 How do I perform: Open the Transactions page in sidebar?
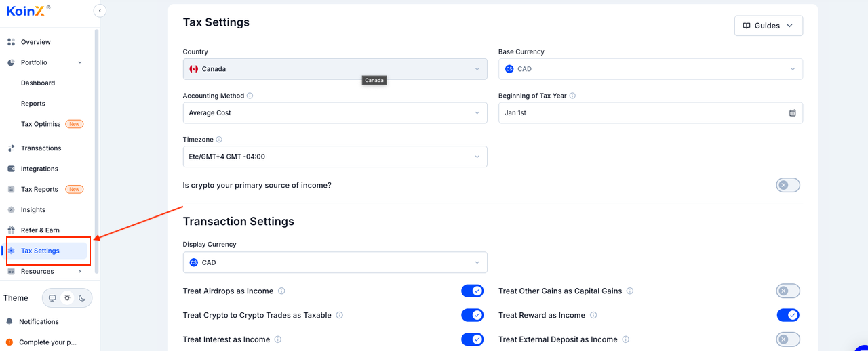pos(41,148)
